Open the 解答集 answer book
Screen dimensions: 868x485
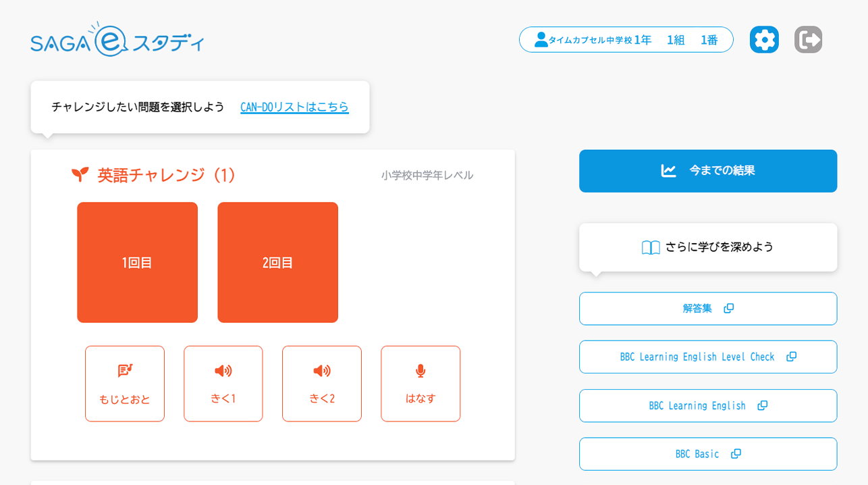[x=697, y=309]
